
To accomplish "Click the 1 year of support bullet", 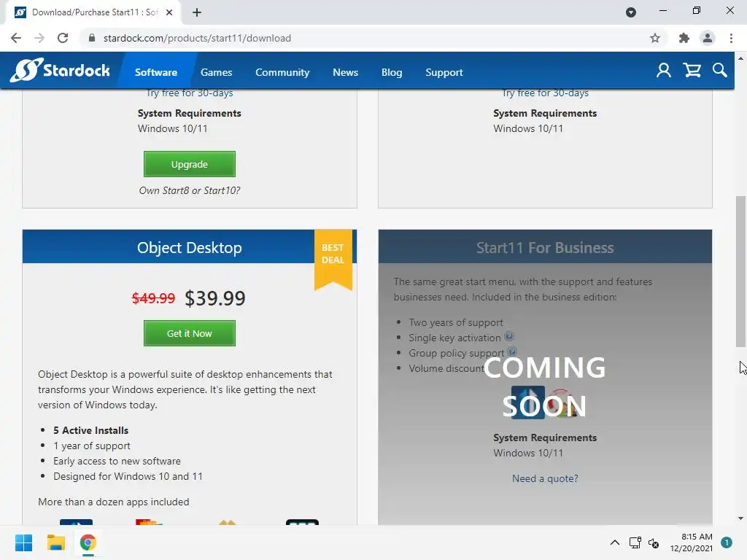I will (x=92, y=446).
